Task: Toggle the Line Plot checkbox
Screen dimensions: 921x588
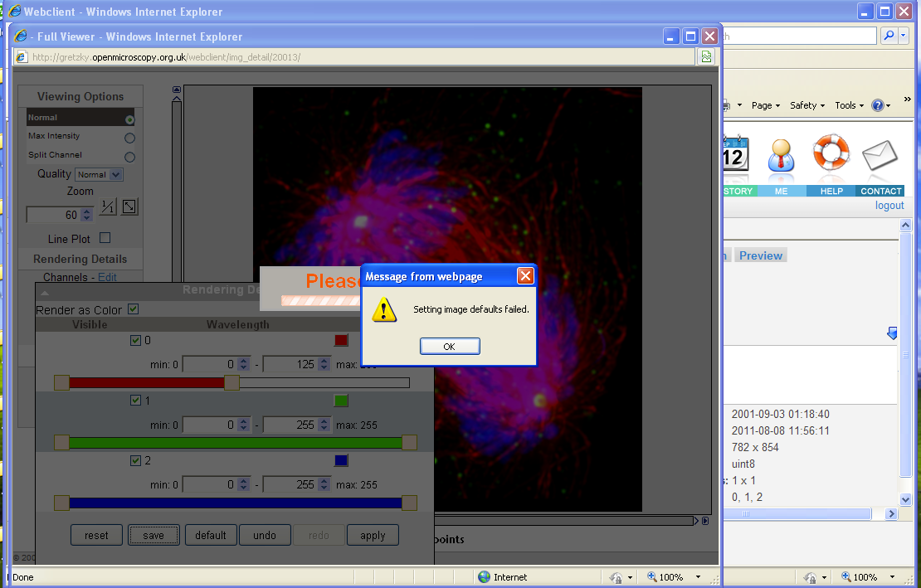Action: click(105, 238)
